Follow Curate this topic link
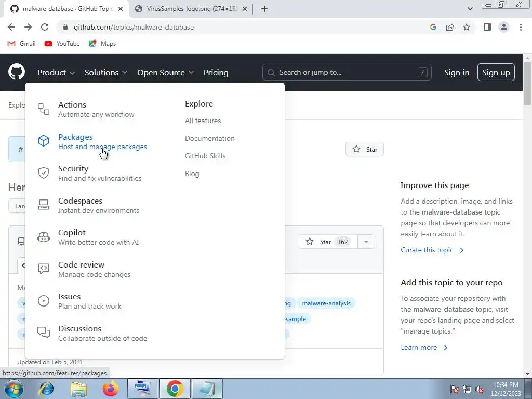The height and width of the screenshot is (399, 532). (432, 250)
